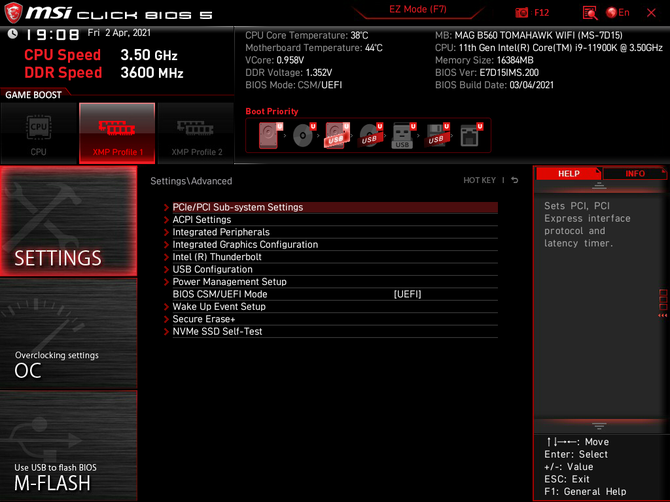The width and height of the screenshot is (670, 502).
Task: Toggle XMP Profile 2
Action: (196, 133)
